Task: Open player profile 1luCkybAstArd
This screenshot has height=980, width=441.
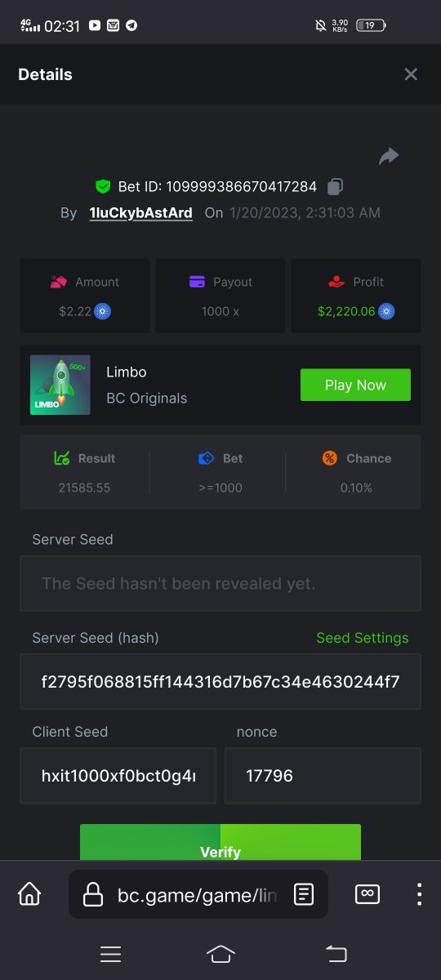Action: coord(141,213)
